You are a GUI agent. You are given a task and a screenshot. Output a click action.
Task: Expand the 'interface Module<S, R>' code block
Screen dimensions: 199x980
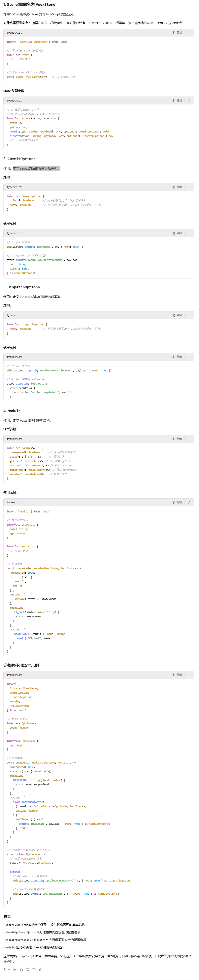tap(189, 439)
